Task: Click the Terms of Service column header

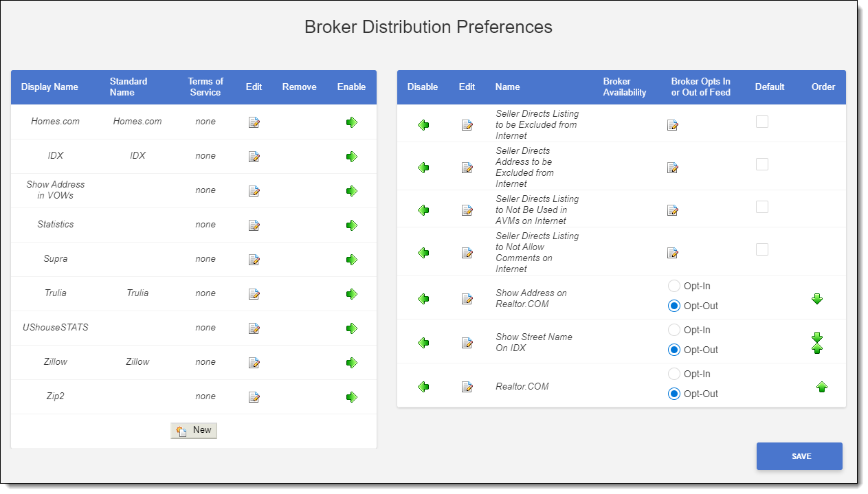Action: click(205, 87)
